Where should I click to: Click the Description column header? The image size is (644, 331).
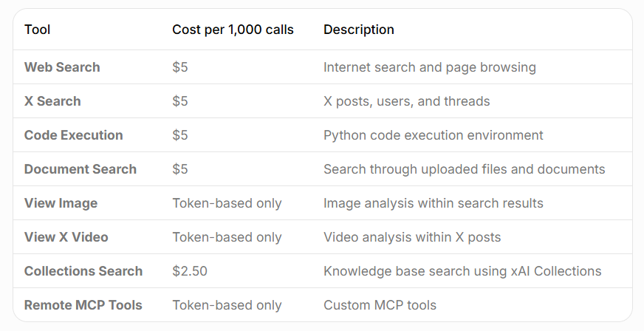358,30
